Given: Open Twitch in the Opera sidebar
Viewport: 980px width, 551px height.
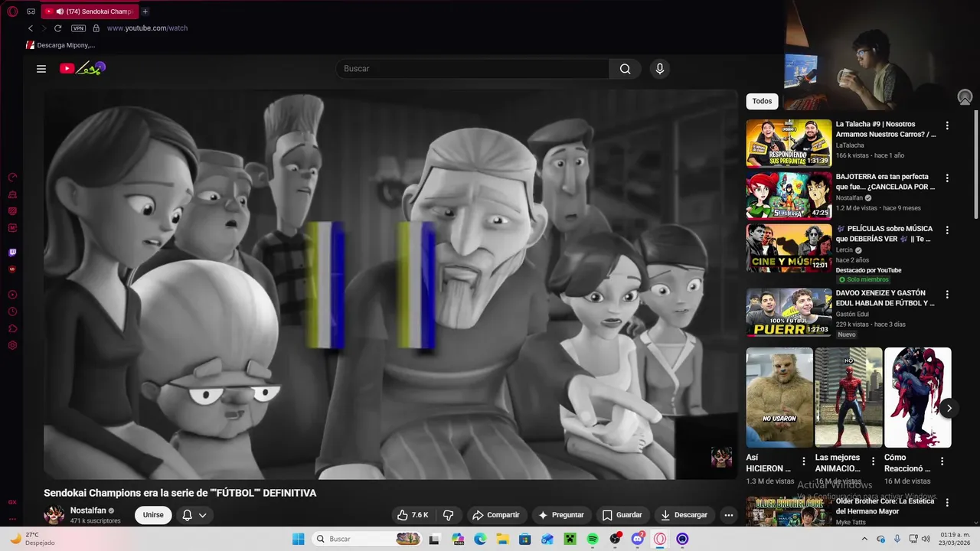Looking at the screenshot, I should pos(12,253).
